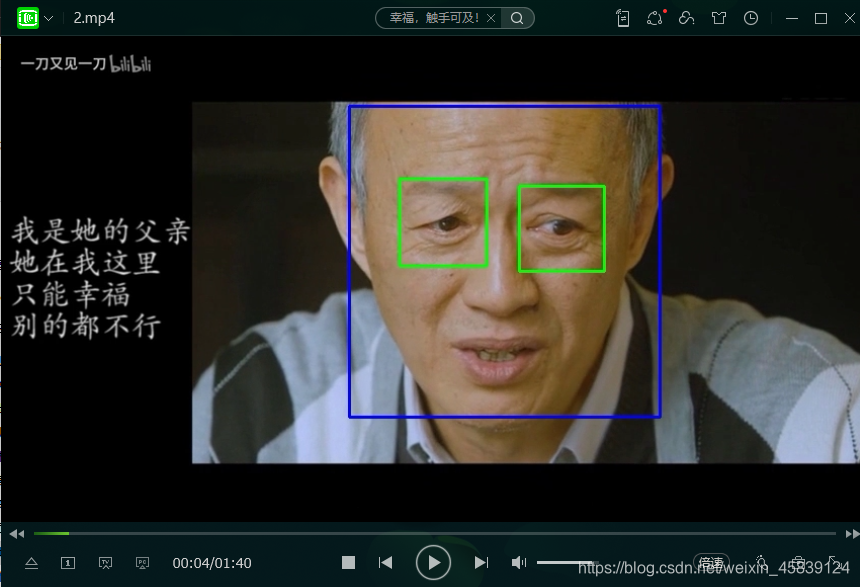Click the 2.mp4 file title
The height and width of the screenshot is (587, 860).
coord(94,18)
